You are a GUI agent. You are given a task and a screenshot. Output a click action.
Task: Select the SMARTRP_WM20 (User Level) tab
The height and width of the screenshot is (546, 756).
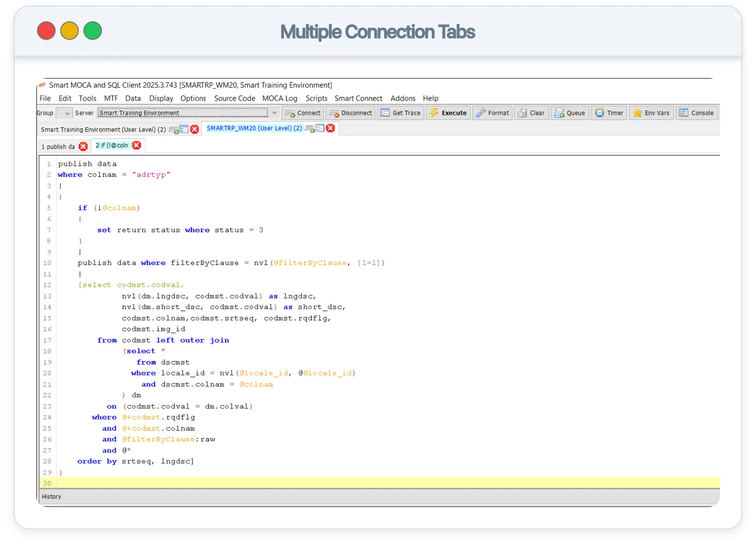tap(254, 128)
